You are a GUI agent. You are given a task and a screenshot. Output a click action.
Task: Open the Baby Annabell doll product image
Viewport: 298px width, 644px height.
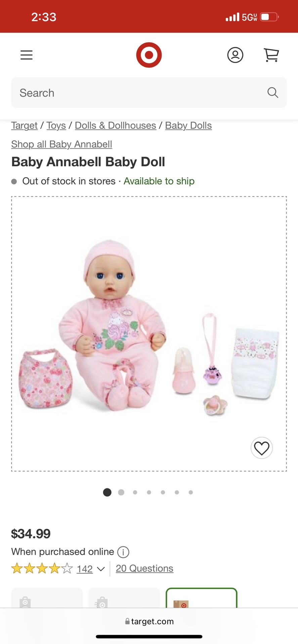[149, 334]
